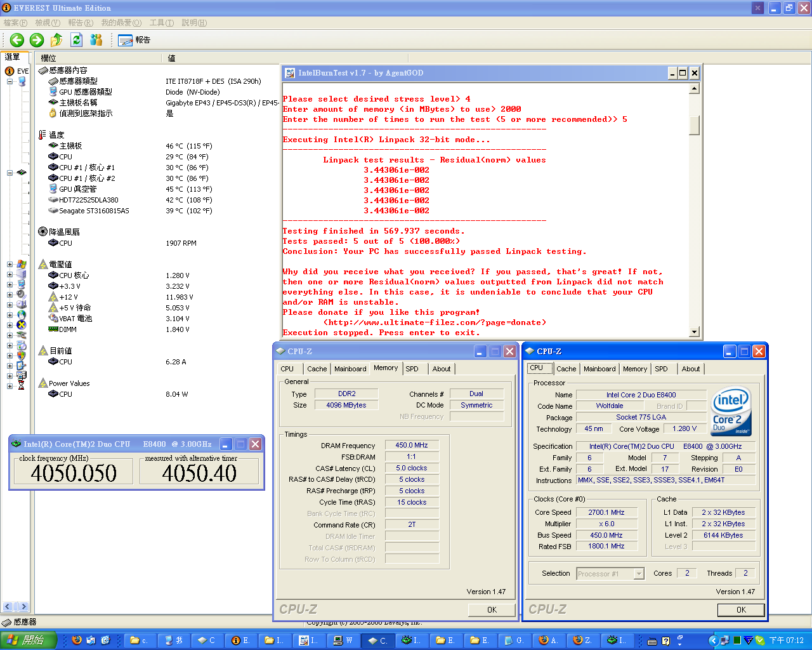Screen dimensions: 812x650
Task: Click the 降溫風扇 fan section icon
Action: pos(43,232)
